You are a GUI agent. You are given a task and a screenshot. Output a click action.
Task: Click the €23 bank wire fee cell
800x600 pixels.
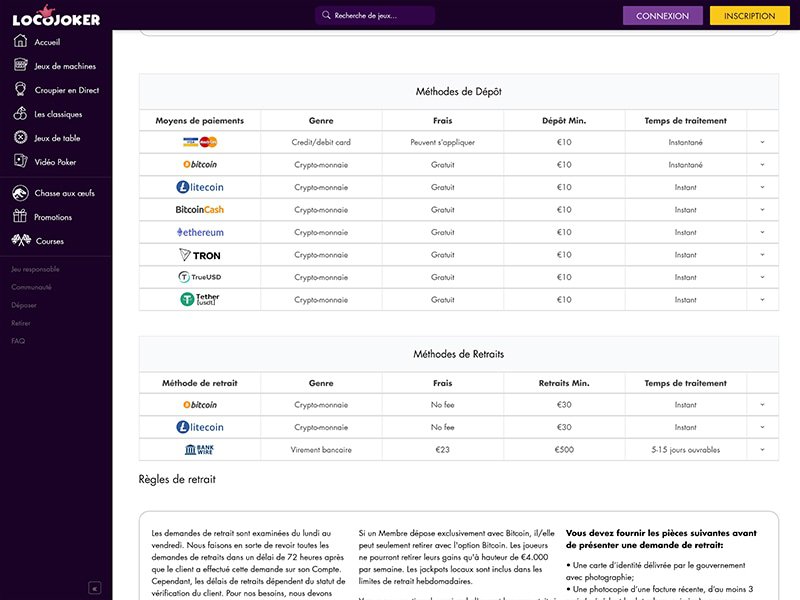(x=442, y=449)
